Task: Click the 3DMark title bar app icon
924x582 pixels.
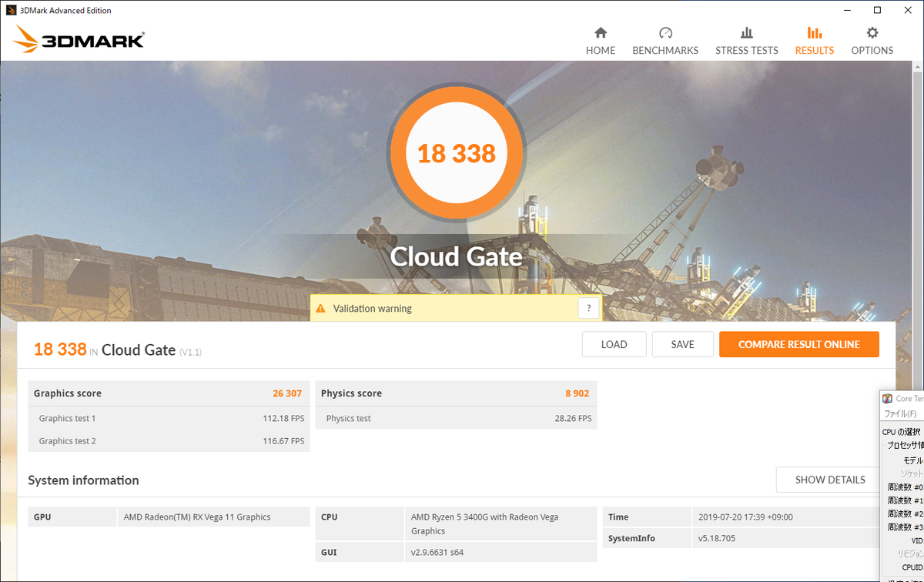Action: (10, 10)
